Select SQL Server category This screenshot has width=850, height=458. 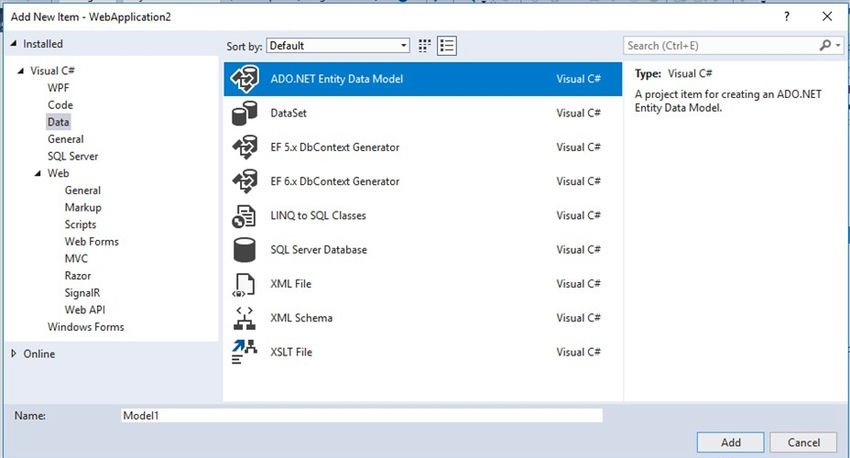(73, 156)
